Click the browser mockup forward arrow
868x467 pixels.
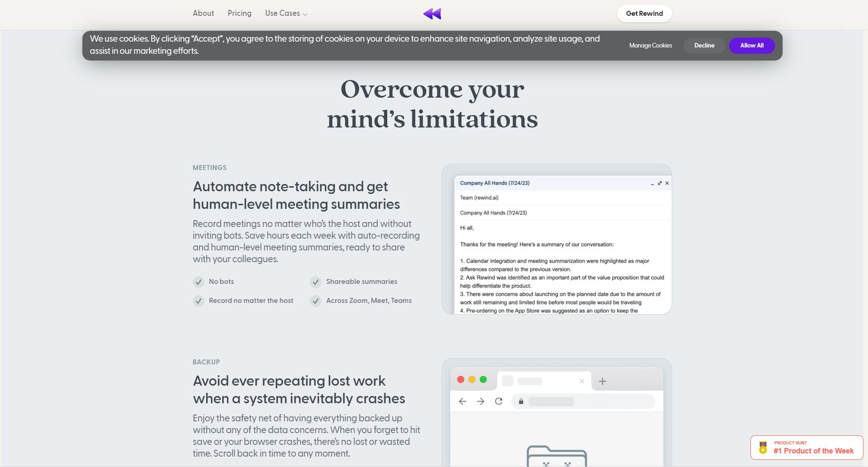tap(480, 401)
